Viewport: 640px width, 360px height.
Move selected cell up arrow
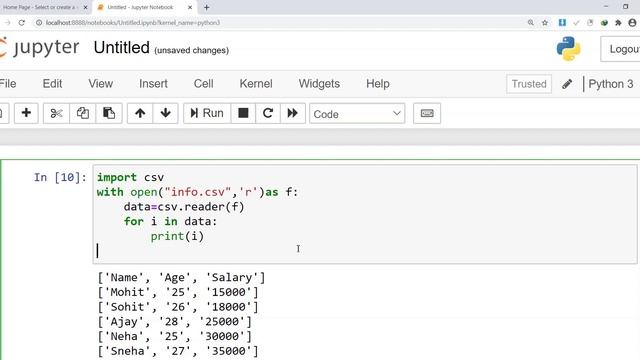point(140,113)
